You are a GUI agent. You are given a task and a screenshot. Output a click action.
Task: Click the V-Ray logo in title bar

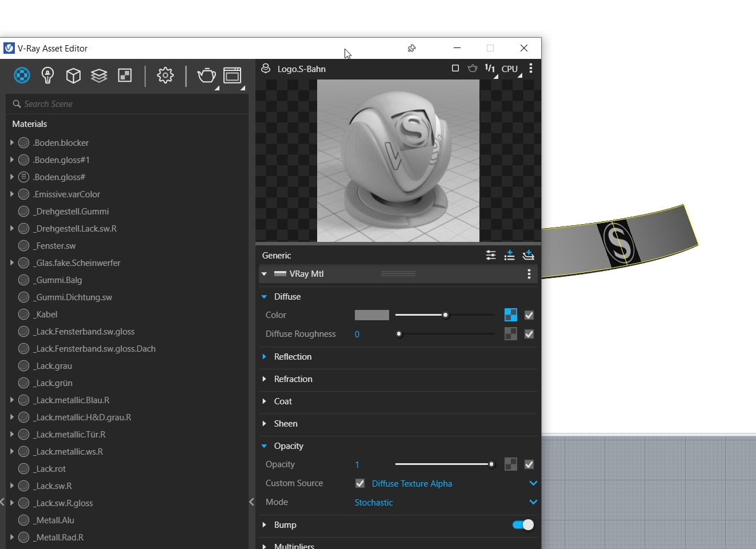tap(9, 48)
